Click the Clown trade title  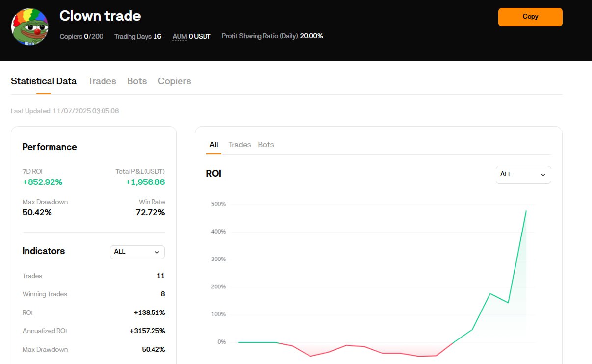coord(100,16)
